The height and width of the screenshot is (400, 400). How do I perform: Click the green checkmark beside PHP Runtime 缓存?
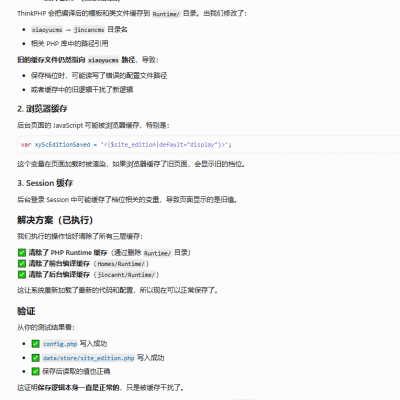point(22,252)
